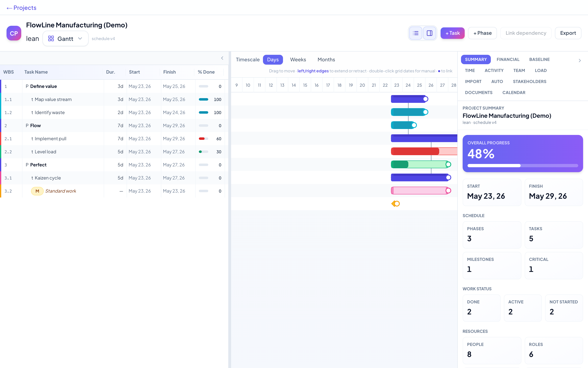
Task: Set timescale to Weeks
Action: click(298, 60)
